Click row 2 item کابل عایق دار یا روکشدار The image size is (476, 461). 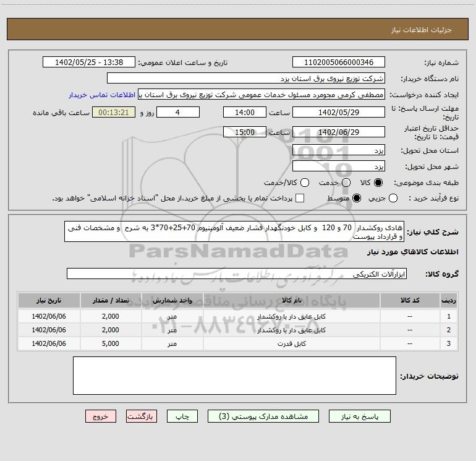click(291, 330)
